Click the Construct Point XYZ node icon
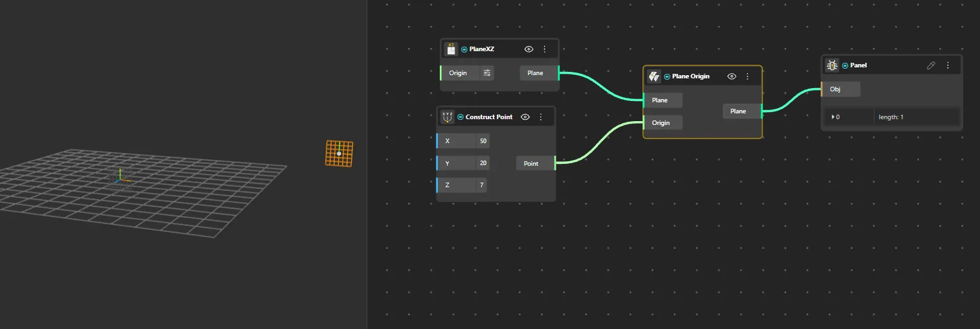Image resolution: width=980 pixels, height=329 pixels. pyautogui.click(x=447, y=117)
